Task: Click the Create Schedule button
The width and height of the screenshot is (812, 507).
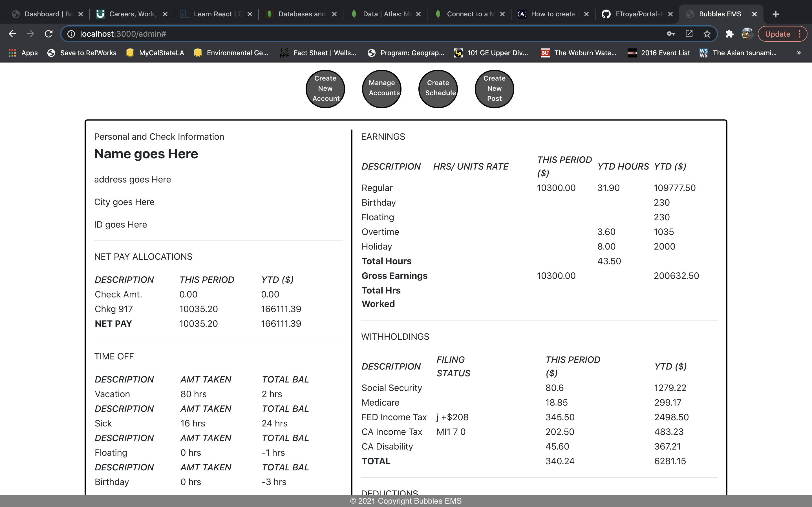Action: click(438, 88)
